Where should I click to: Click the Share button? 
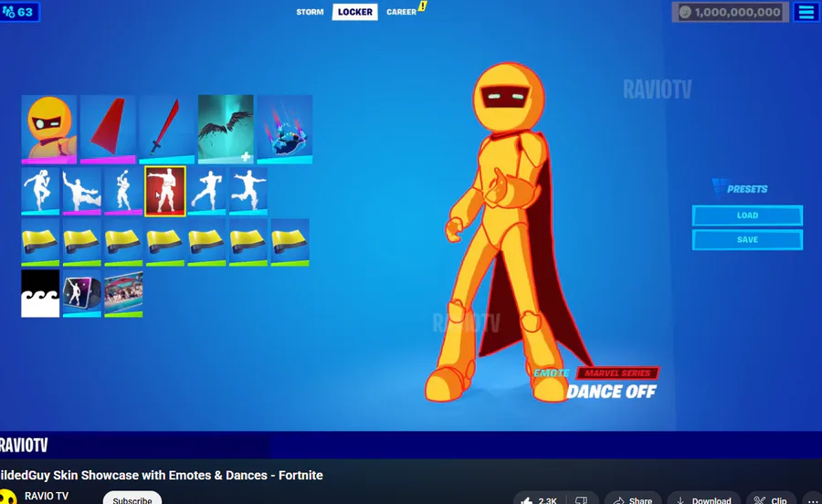633,499
